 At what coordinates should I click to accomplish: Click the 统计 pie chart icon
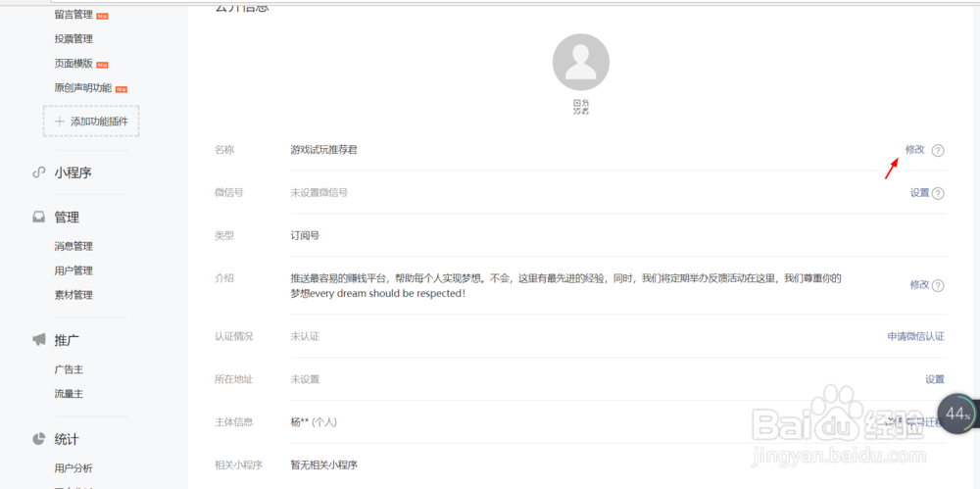pos(39,439)
